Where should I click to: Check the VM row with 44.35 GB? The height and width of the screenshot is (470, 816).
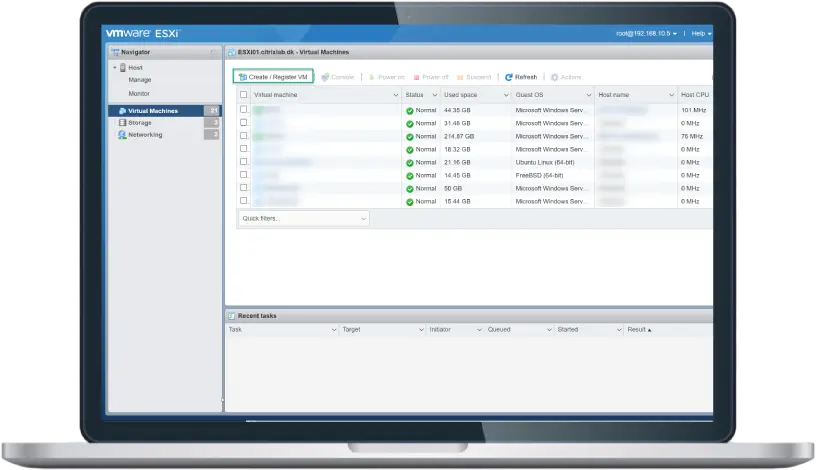pos(244,109)
